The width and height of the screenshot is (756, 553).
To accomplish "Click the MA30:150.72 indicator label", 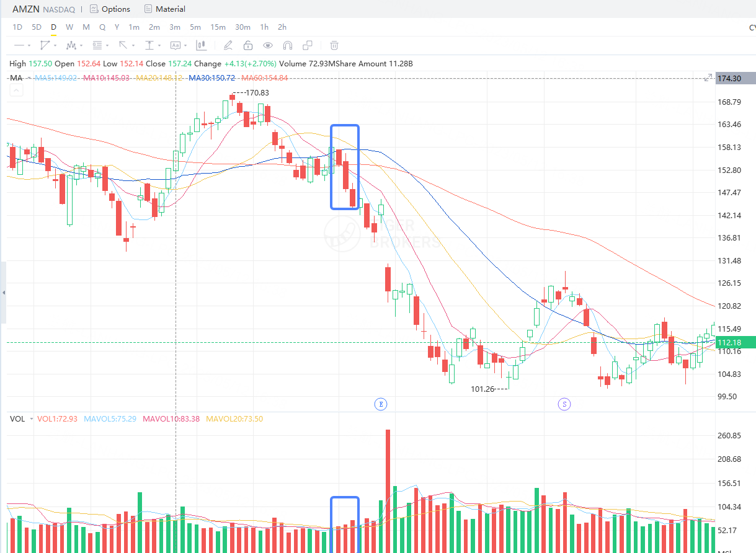I will pos(212,77).
